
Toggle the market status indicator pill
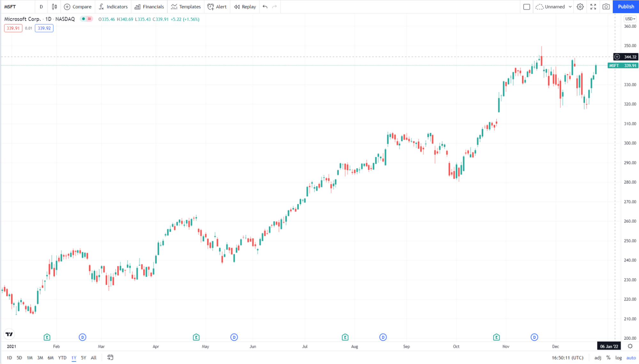tap(86, 19)
